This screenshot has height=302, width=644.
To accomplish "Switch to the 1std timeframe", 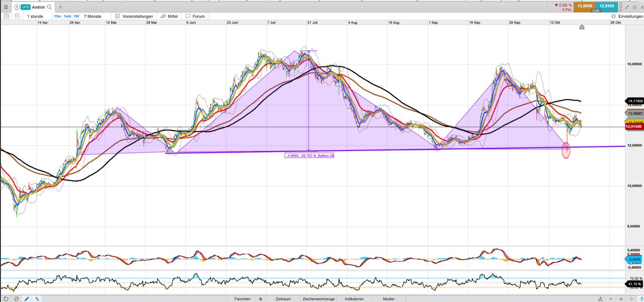I will (67, 16).
